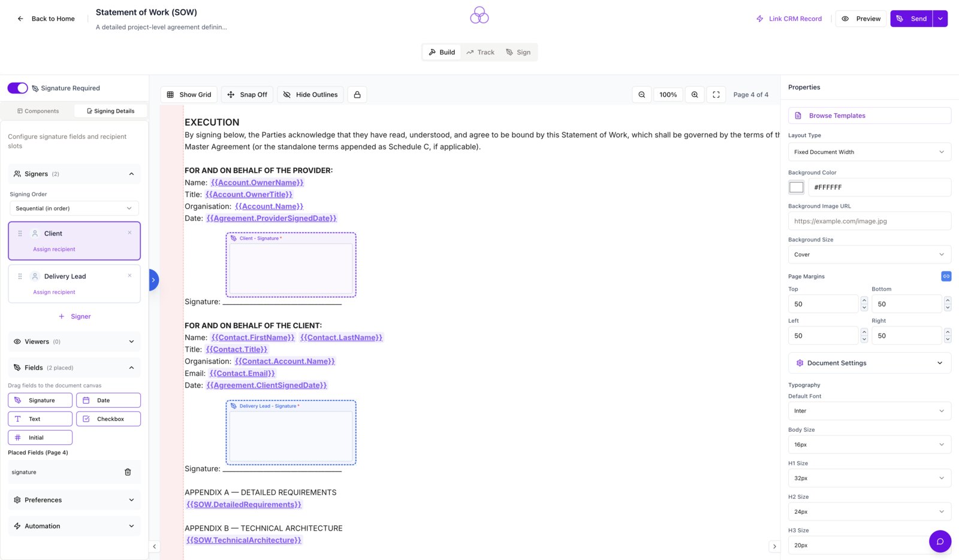This screenshot has height=560, width=959.
Task: Expand the Viewers section
Action: [74, 341]
